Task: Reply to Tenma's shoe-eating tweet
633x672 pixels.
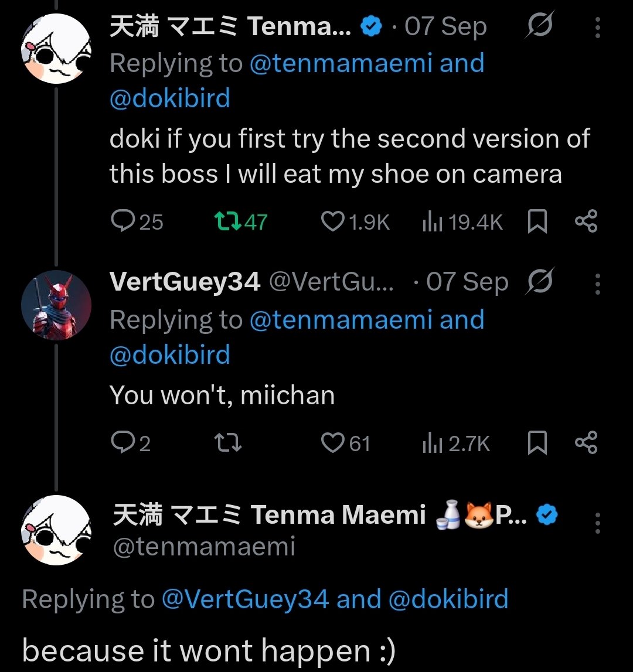Action: [122, 221]
